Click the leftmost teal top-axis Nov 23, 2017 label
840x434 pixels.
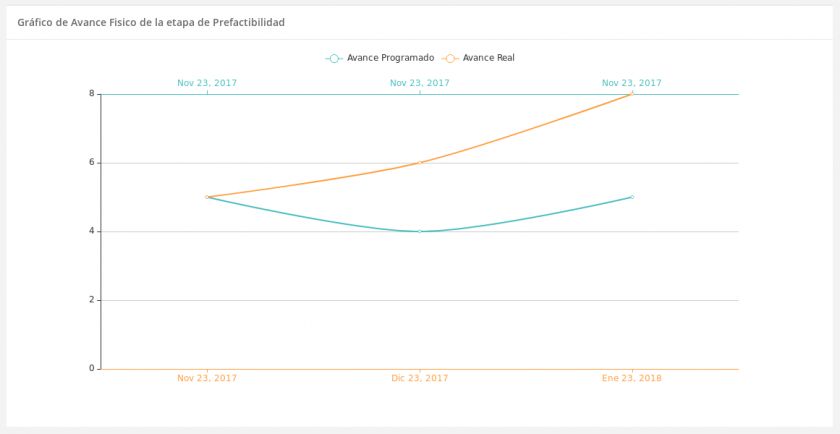click(207, 83)
